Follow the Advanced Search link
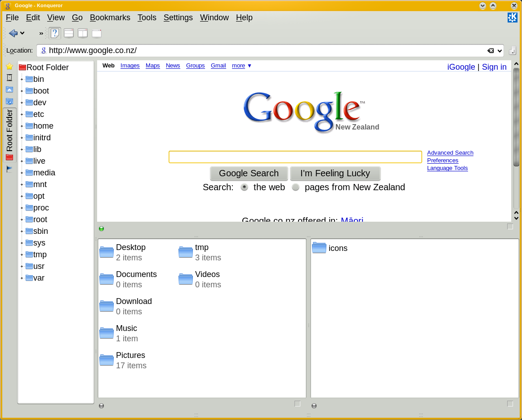Screen dimensions: 522x420 (450, 153)
